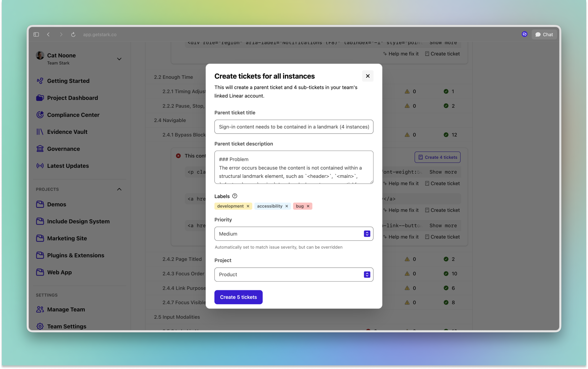This screenshot has width=588, height=369.
Task: Edit the Parent ticket title field
Action: (294, 127)
